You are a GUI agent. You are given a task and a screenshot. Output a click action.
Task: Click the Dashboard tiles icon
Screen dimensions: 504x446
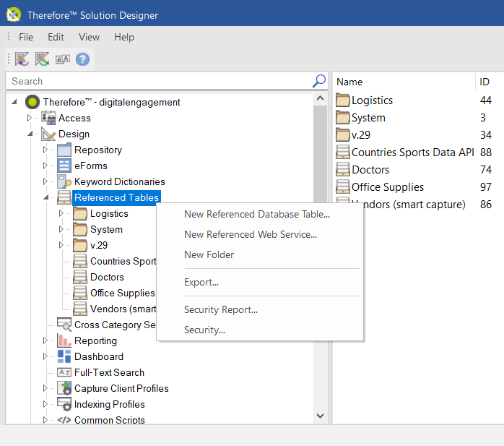pos(64,356)
